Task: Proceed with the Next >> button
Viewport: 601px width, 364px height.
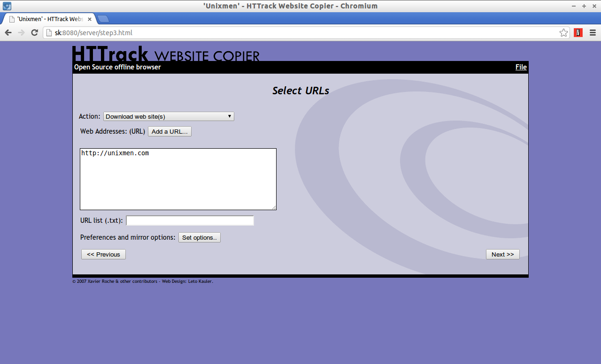Action: click(503, 254)
